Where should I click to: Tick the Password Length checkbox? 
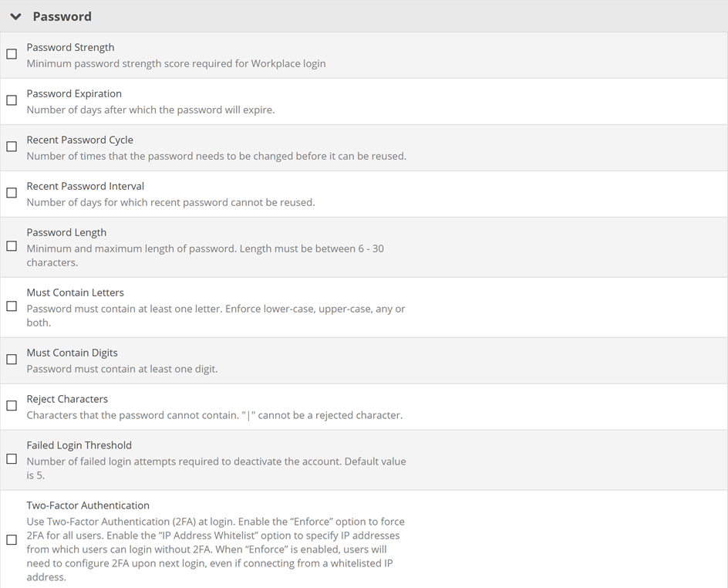(12, 246)
